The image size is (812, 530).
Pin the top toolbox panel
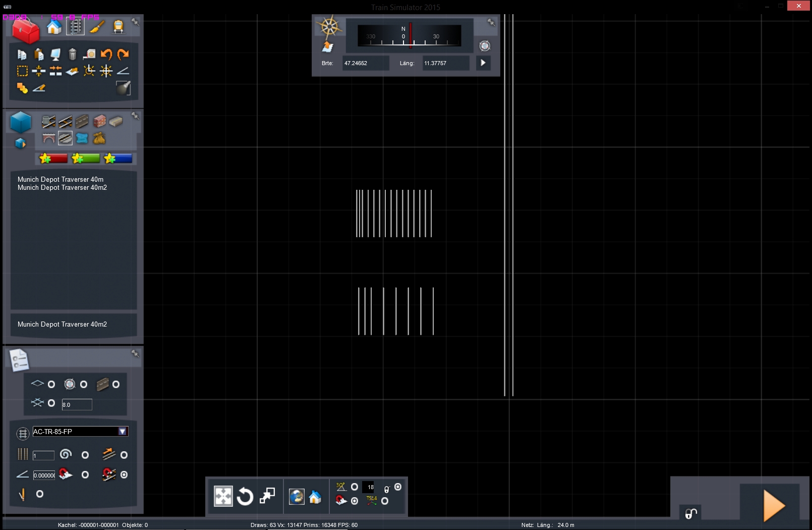135,22
